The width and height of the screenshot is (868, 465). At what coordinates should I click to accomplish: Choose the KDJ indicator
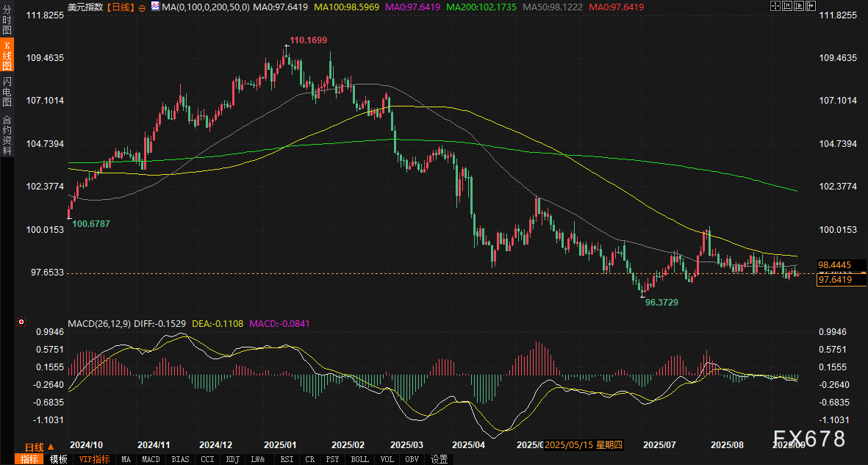232,459
